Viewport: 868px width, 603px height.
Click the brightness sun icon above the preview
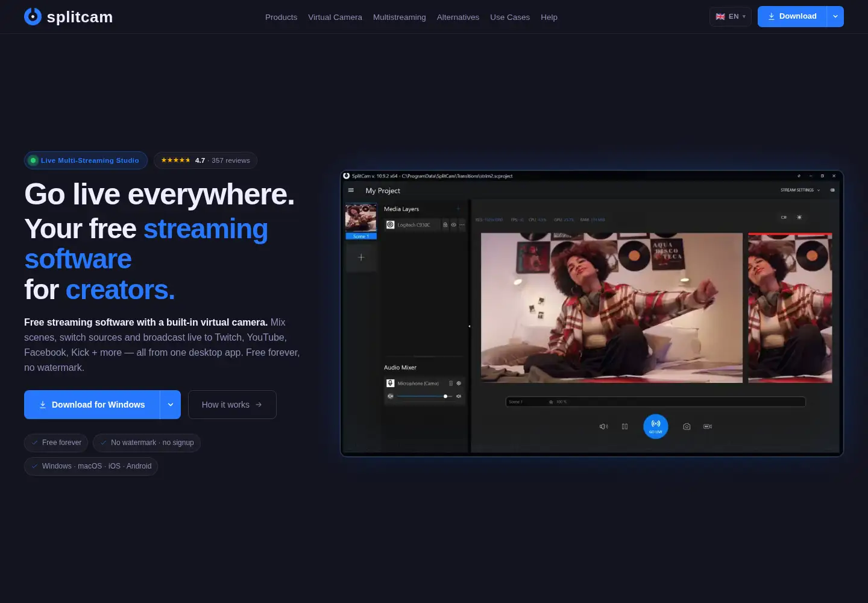799,217
